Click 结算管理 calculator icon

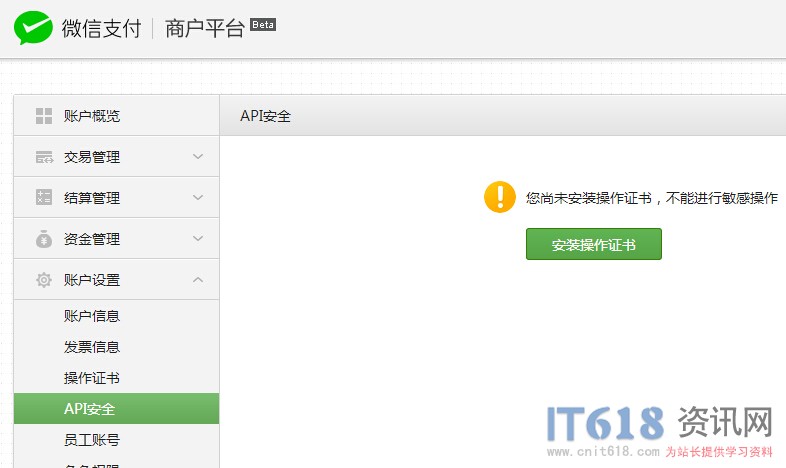(44, 197)
